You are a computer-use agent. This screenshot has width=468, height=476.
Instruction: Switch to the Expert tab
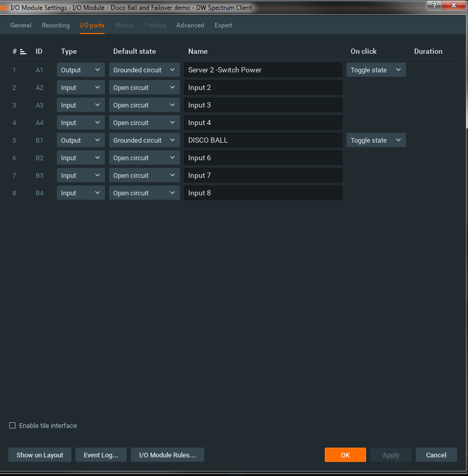click(x=223, y=25)
